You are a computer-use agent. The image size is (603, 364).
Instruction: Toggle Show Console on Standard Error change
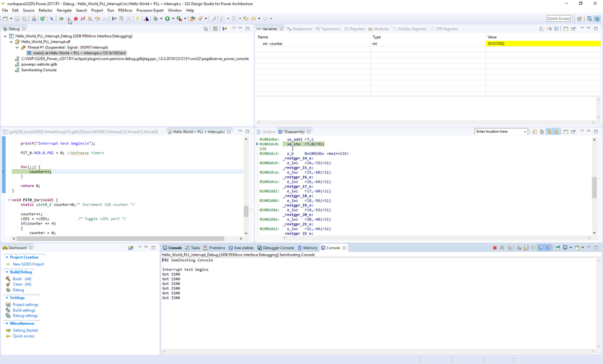[549, 247]
